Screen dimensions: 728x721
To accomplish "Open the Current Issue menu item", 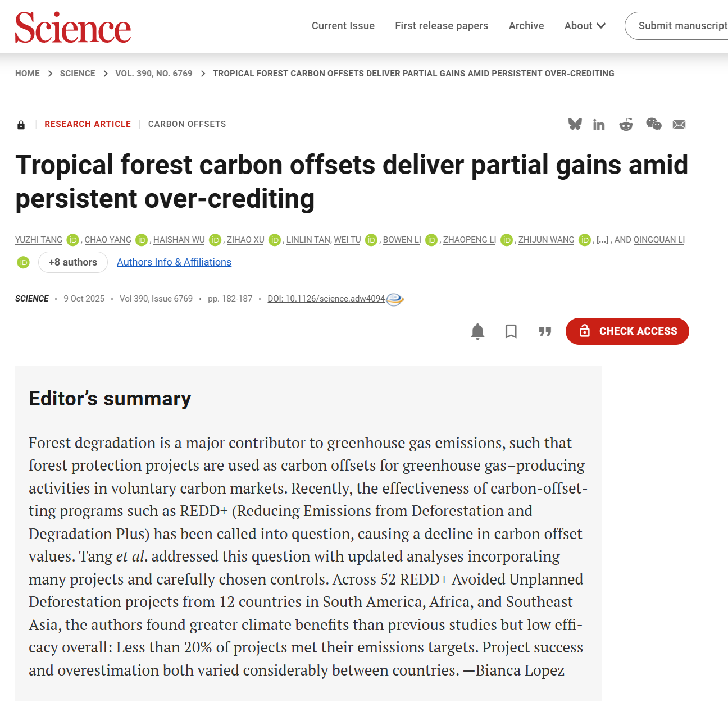I will [x=343, y=26].
